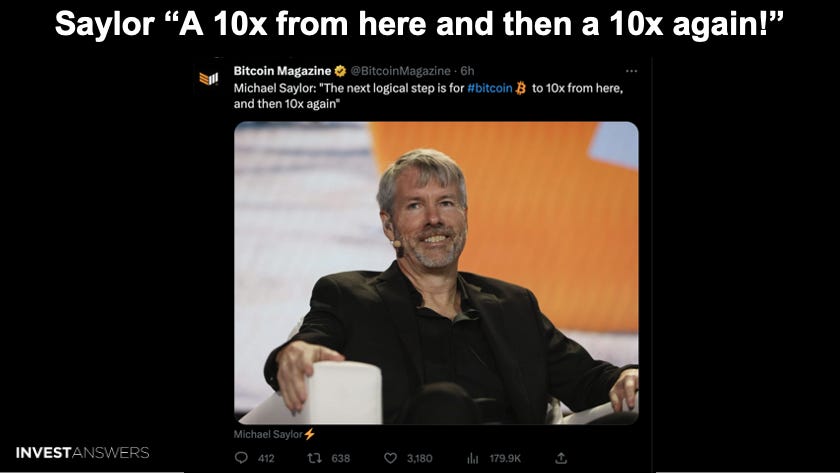The image size is (840, 473).
Task: Click the slide title about Saylor 10x
Action: pos(419,24)
